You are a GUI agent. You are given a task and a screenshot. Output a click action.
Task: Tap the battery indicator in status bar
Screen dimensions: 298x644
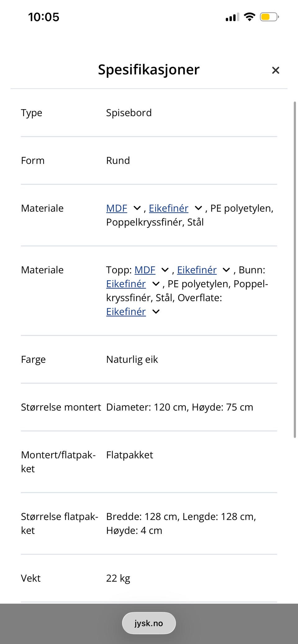pos(269,17)
